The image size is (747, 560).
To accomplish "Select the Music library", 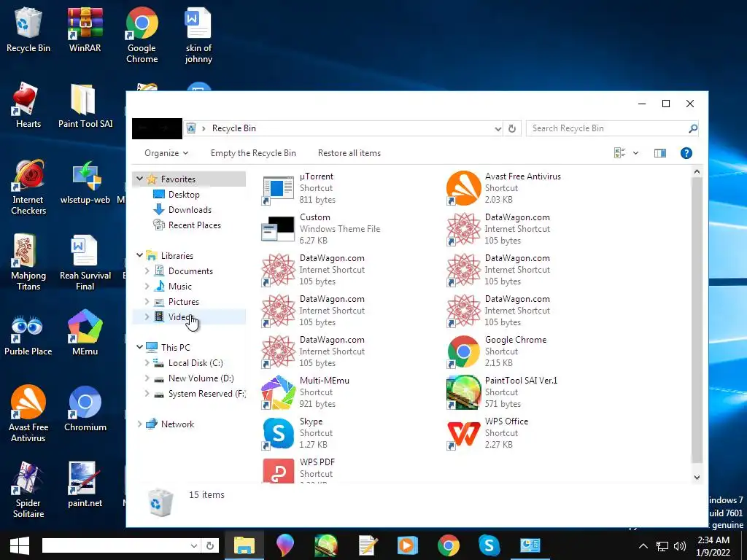I will pos(179,287).
